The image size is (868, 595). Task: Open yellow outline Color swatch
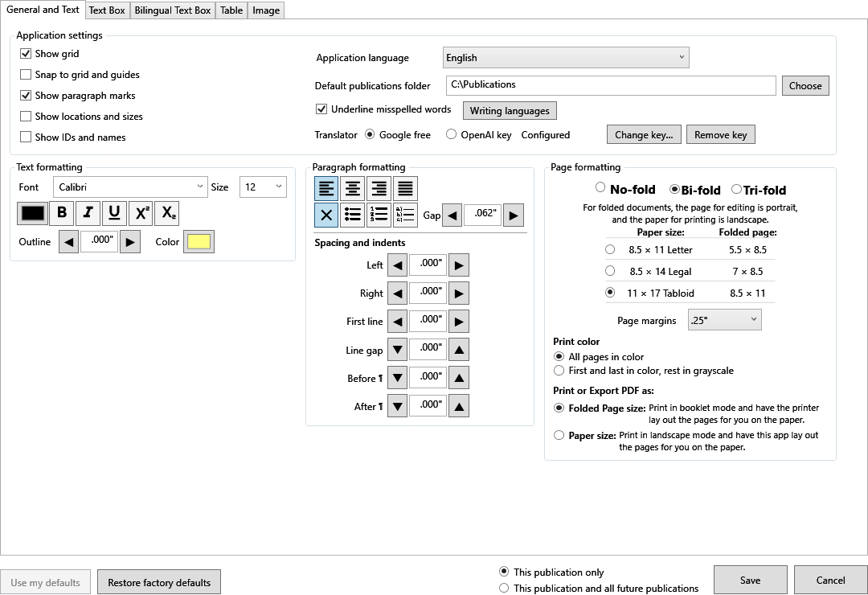(x=199, y=241)
